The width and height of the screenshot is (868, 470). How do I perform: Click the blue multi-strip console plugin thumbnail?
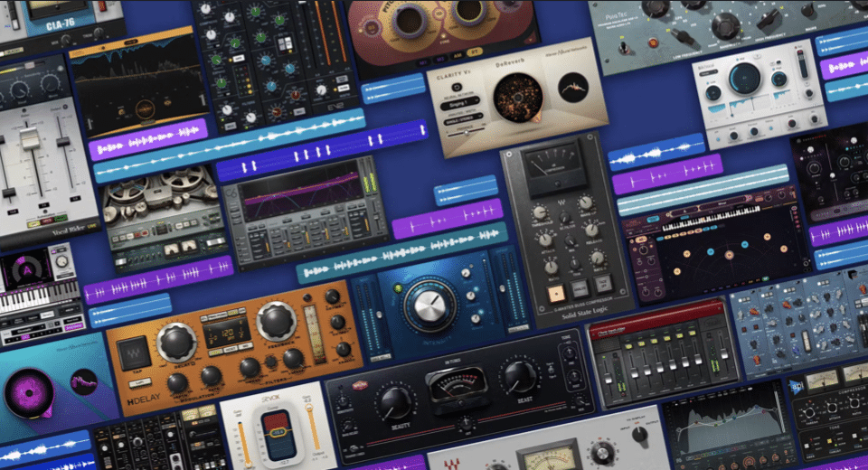coord(798,324)
